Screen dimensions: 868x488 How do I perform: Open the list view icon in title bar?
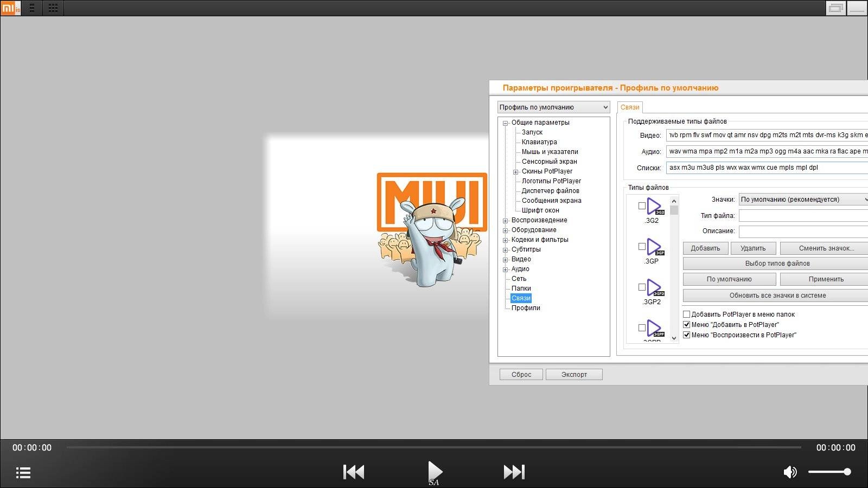coord(32,8)
